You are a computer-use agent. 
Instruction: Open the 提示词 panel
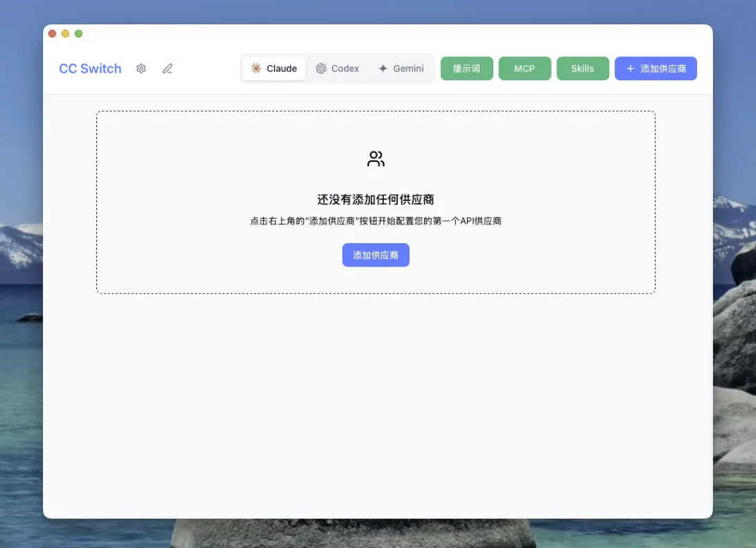[466, 68]
